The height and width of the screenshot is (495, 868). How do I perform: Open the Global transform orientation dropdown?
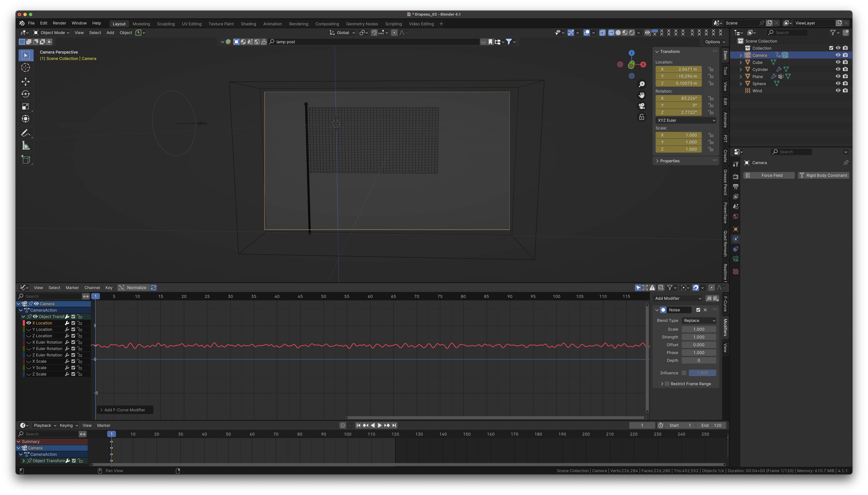(x=342, y=33)
